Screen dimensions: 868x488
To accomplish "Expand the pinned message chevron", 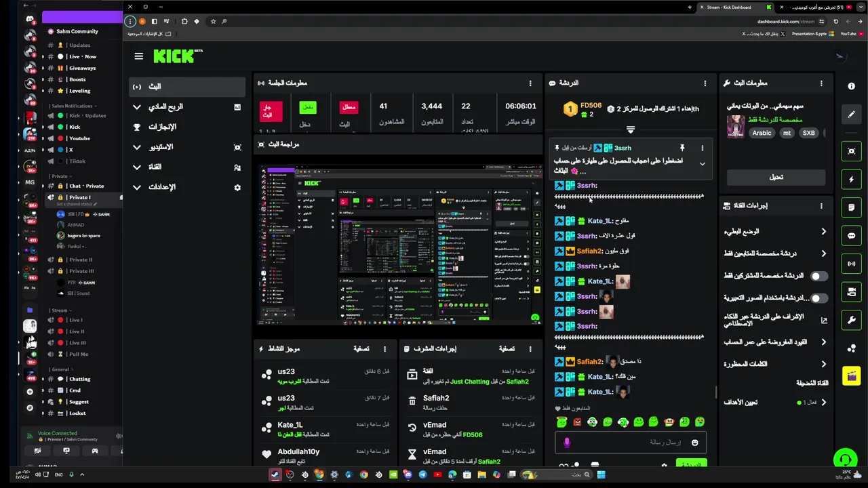I will (x=702, y=164).
